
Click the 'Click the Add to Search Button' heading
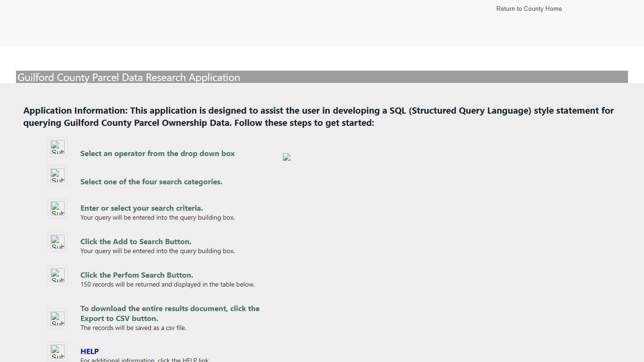tap(136, 242)
